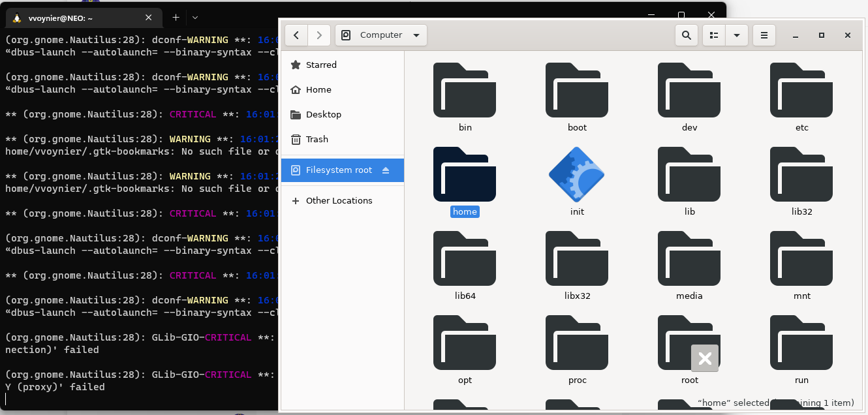Screen dimensions: 868x415
Task: Open a new terminal tab with plus
Action: click(176, 18)
